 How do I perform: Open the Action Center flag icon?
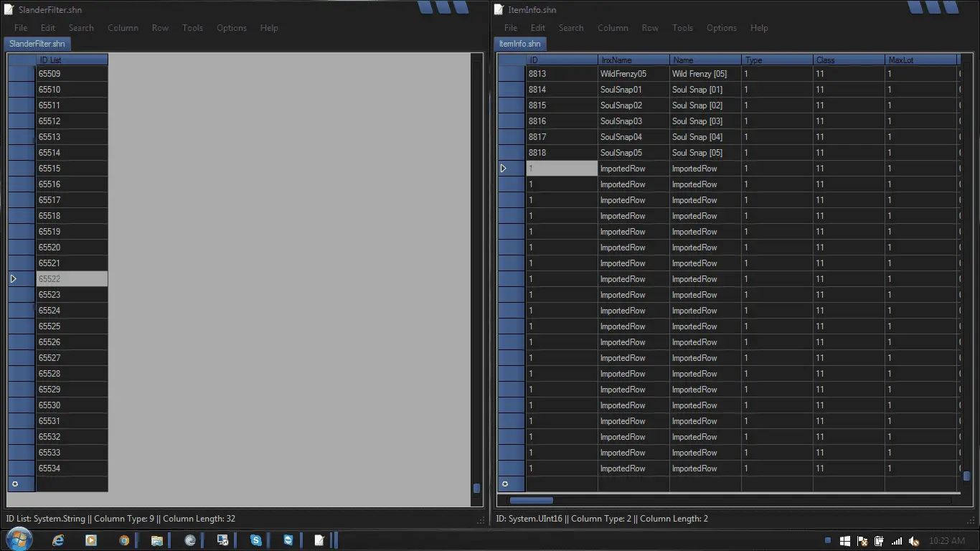[x=862, y=541]
